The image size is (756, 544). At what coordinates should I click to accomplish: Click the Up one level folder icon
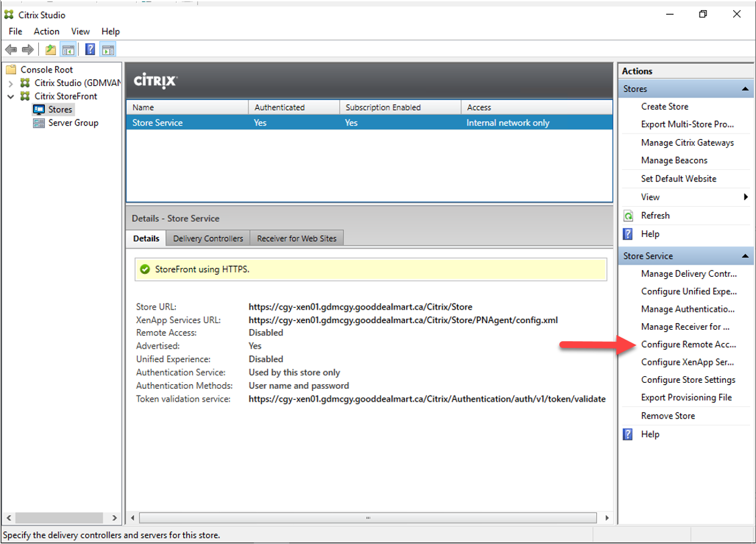coord(50,49)
